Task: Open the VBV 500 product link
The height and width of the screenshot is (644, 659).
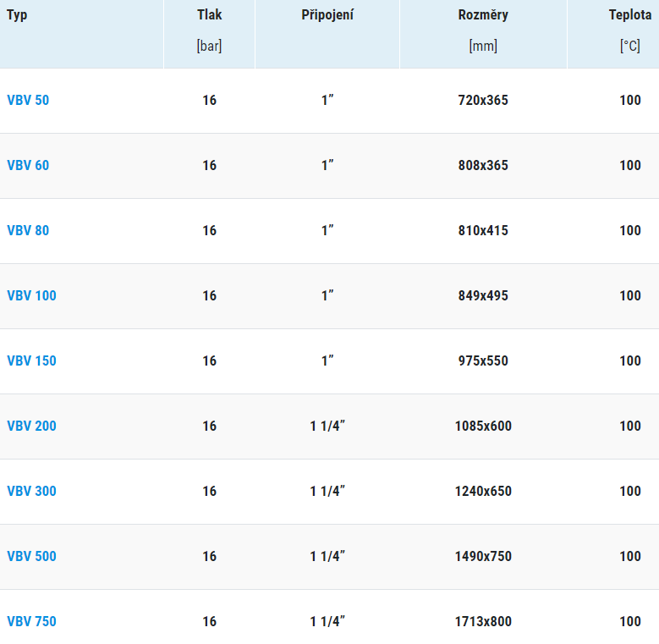Action: [31, 556]
